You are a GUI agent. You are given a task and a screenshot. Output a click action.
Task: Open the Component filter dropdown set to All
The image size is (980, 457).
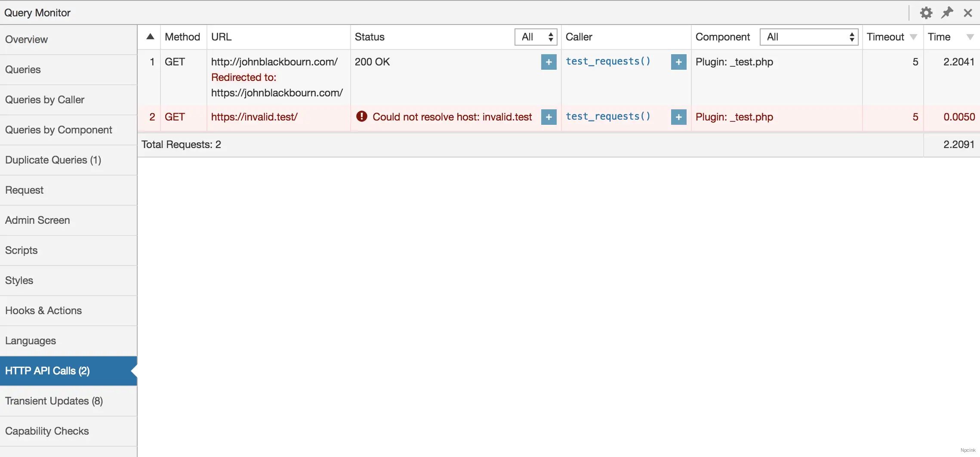tap(808, 37)
